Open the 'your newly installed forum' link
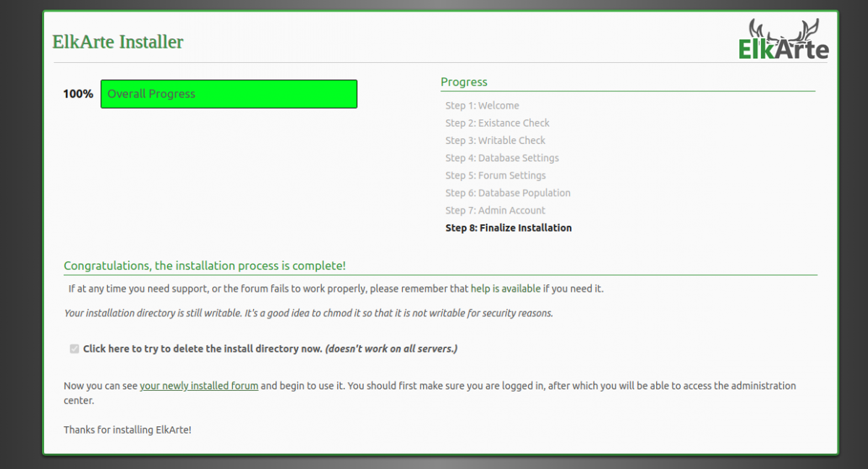The height and width of the screenshot is (469, 868). [199, 386]
